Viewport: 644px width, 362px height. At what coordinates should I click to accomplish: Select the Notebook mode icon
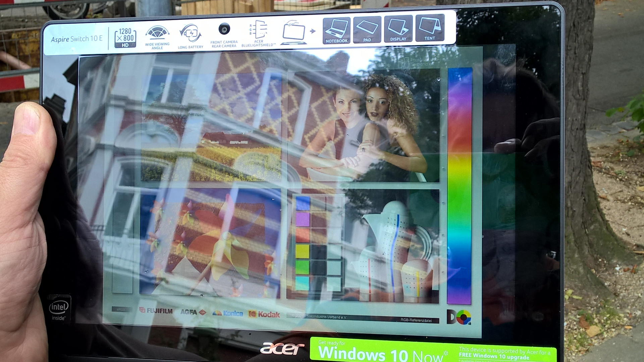click(336, 31)
